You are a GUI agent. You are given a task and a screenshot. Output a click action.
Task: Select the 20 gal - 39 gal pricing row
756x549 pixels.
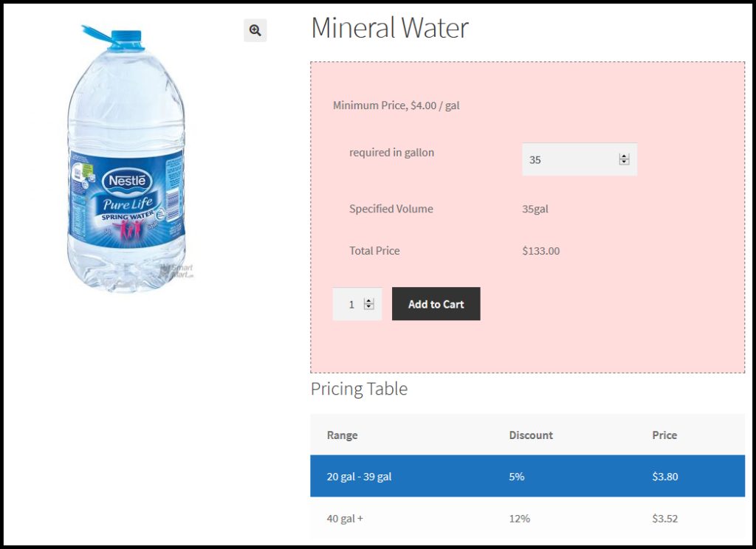point(527,477)
